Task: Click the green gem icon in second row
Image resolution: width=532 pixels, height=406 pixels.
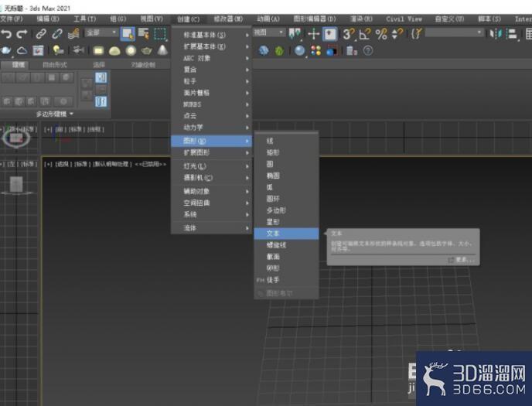Action: 279,51
